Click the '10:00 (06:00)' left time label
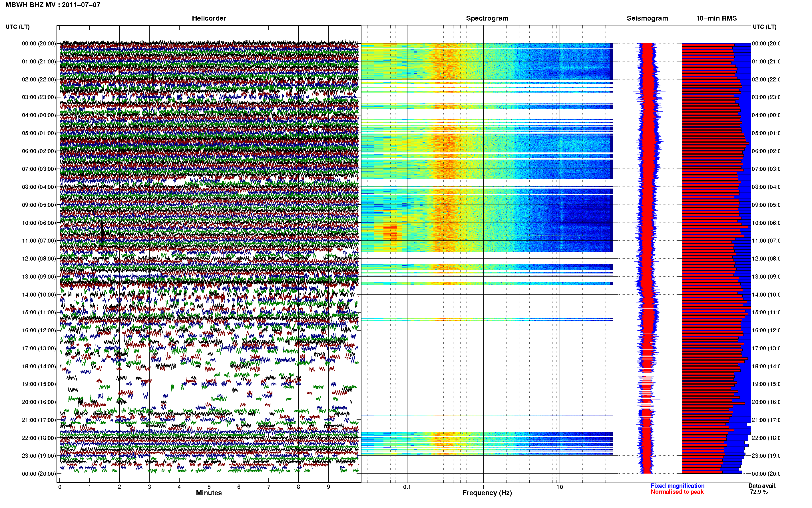The width and height of the screenshot is (812, 508). [x=39, y=223]
